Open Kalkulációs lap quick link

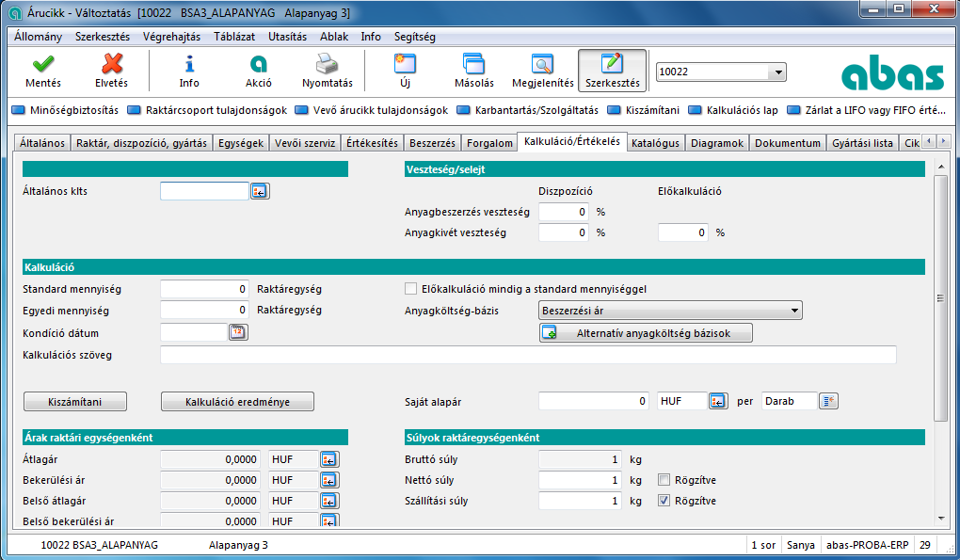[x=733, y=110]
